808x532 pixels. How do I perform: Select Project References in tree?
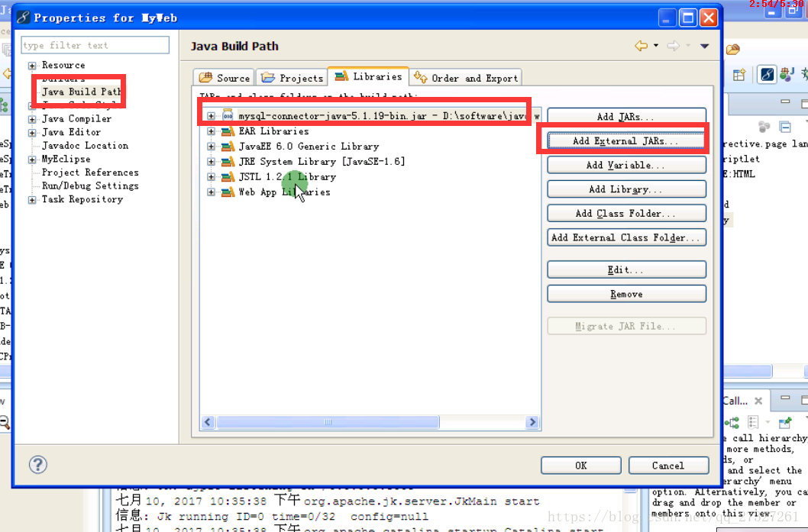coord(90,172)
